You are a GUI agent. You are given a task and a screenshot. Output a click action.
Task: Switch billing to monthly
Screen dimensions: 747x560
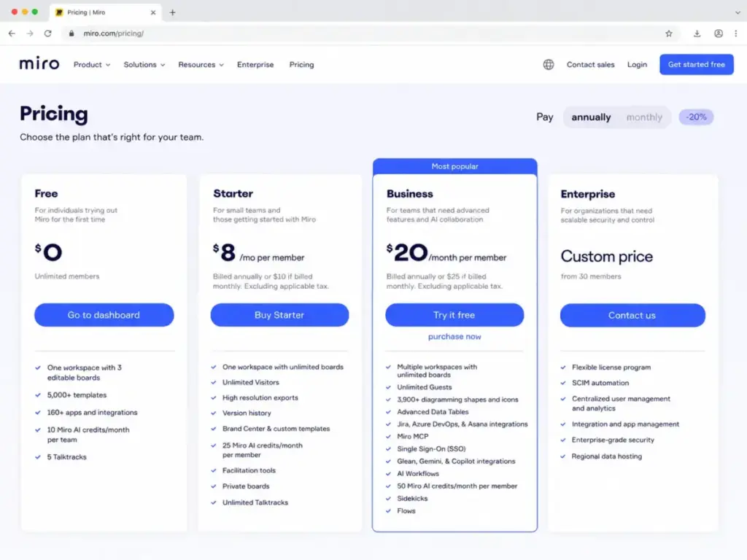click(644, 117)
